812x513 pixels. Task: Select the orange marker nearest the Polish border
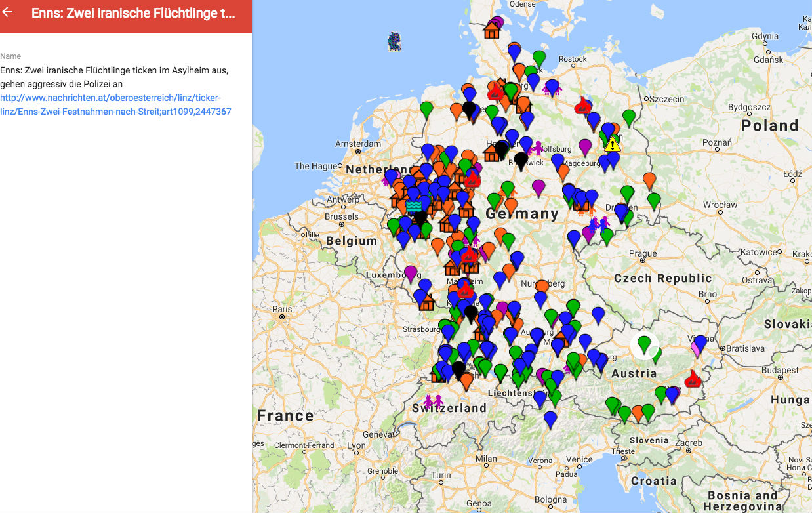(x=649, y=179)
